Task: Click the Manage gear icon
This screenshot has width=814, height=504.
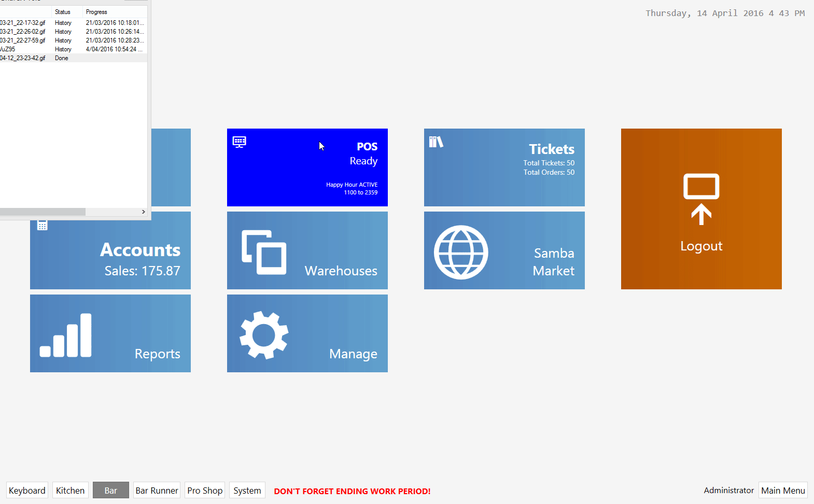Action: [x=264, y=335]
